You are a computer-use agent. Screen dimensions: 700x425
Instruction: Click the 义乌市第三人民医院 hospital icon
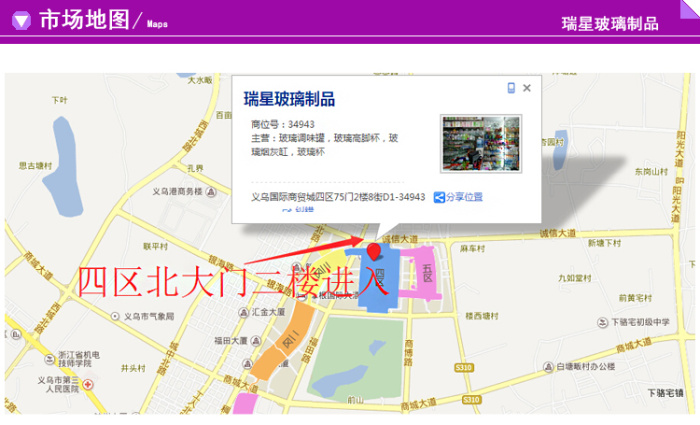click(88, 385)
